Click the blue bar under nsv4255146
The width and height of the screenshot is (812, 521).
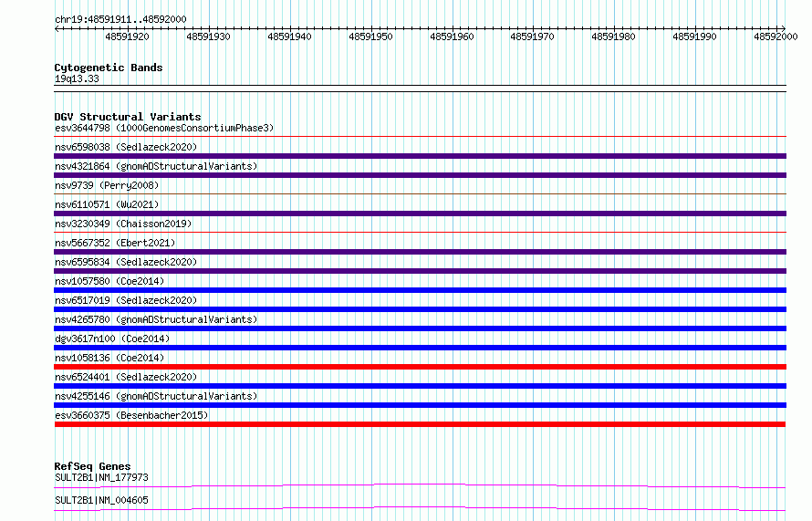(x=420, y=405)
